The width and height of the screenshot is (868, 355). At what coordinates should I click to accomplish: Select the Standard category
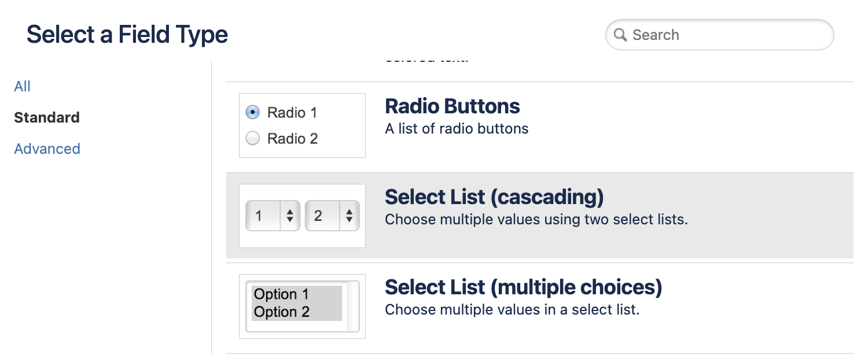tap(47, 118)
